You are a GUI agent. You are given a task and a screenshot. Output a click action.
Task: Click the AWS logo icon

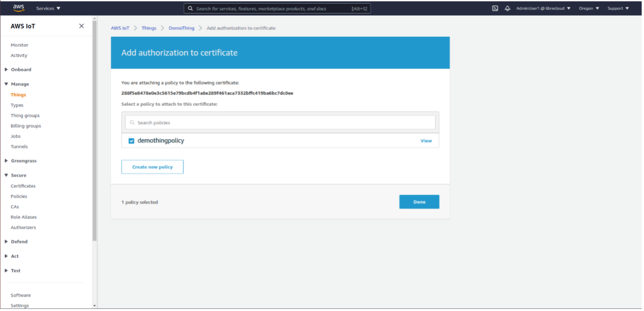19,8
